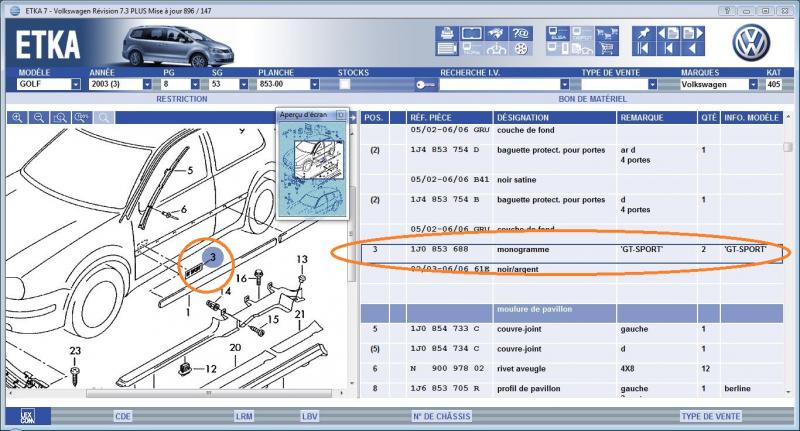Click the QTÉ column header

pyautogui.click(x=709, y=118)
